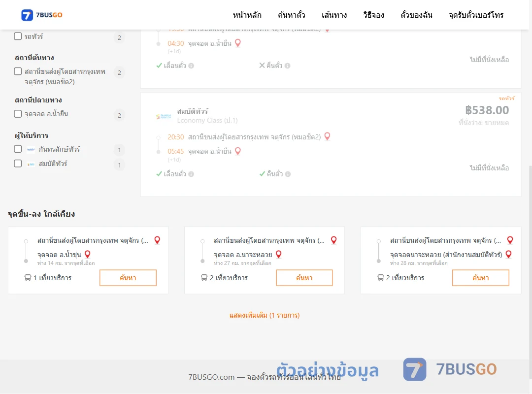
Task: Open origin station pin in อ.น้ำขุ่น card
Action: (x=157, y=240)
